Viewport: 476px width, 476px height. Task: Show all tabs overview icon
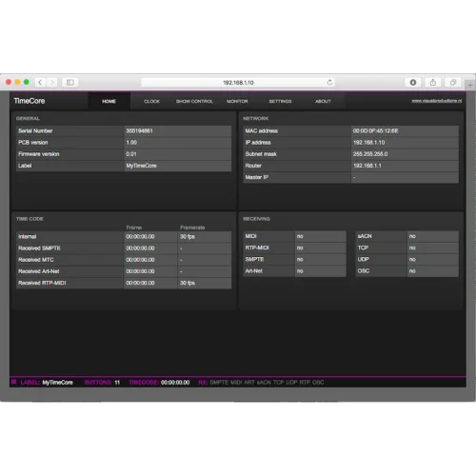click(453, 83)
